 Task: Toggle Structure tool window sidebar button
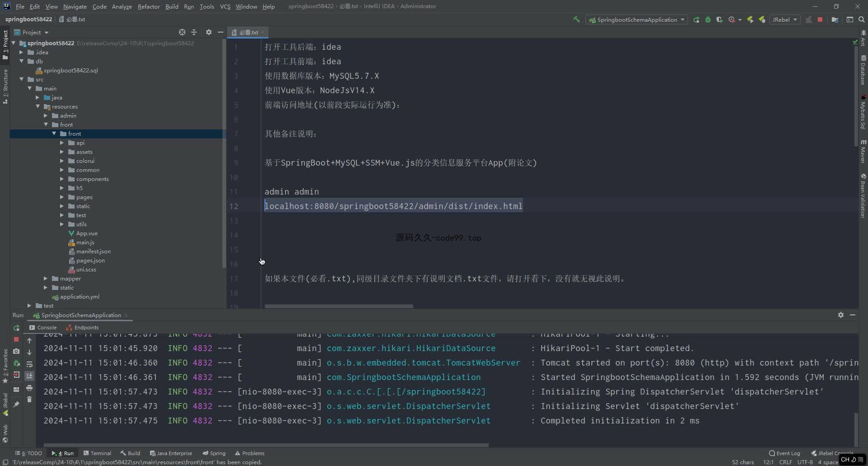[x=5, y=87]
